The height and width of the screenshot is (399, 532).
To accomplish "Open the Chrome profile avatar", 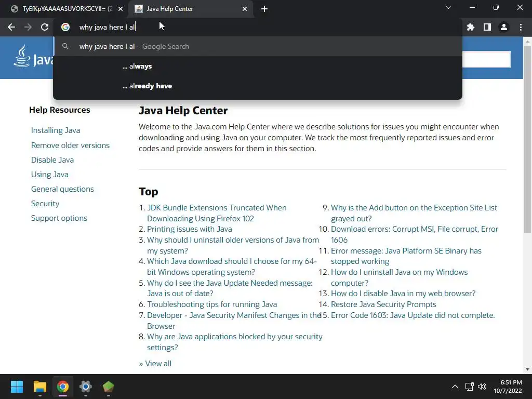I will (x=504, y=27).
